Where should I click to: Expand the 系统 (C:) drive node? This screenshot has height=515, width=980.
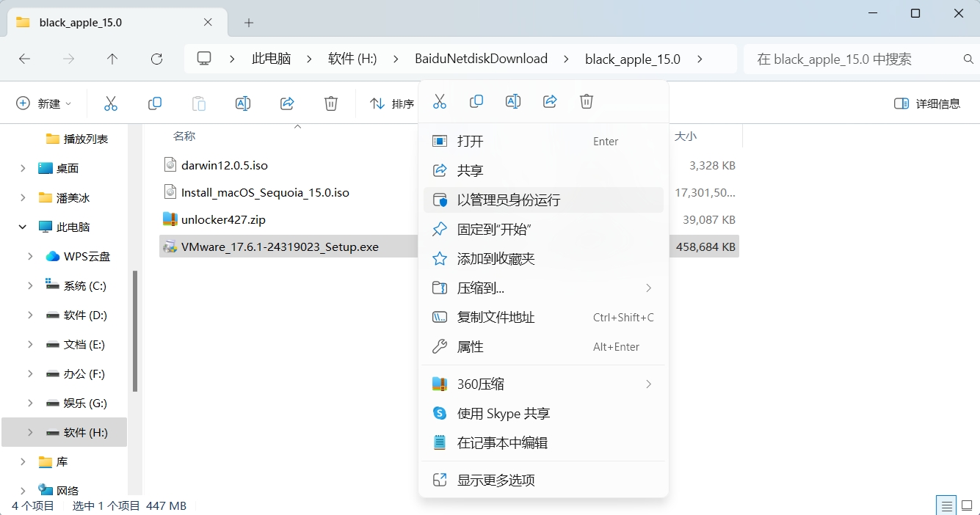(x=30, y=286)
